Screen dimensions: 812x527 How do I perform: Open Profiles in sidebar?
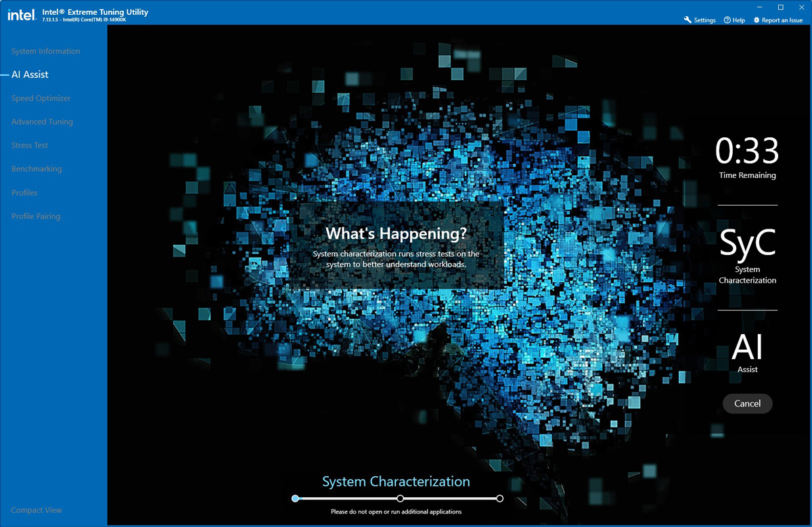(x=24, y=193)
